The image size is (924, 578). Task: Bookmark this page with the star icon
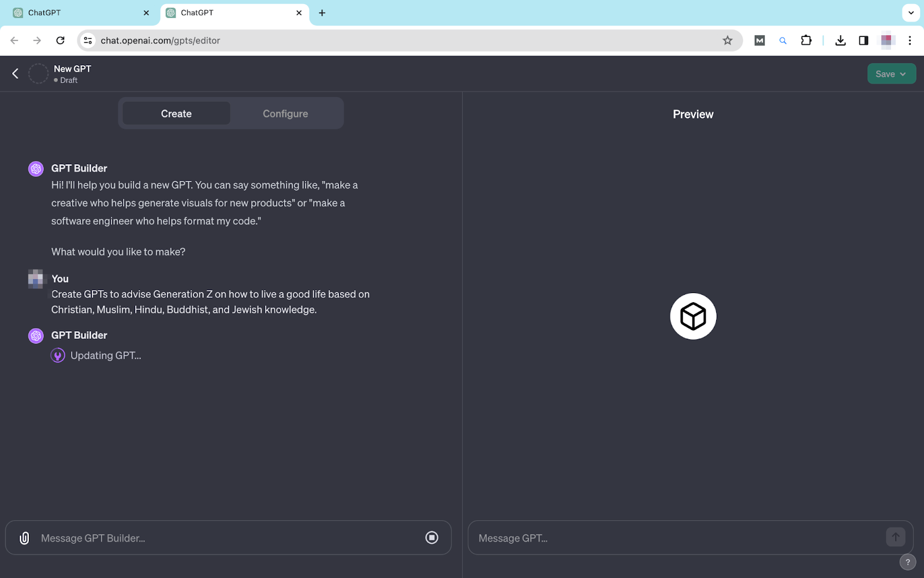[727, 40]
